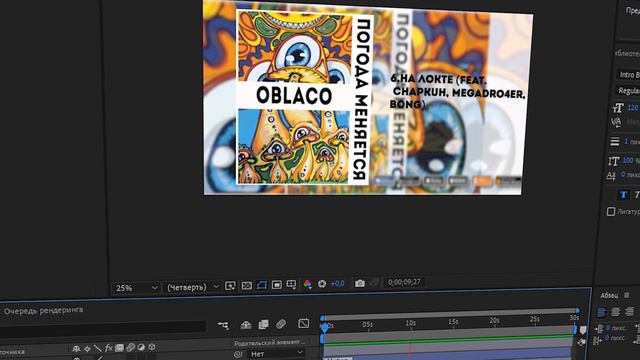Click the quality column header icon
This screenshot has height=360, width=640.
click(98, 348)
